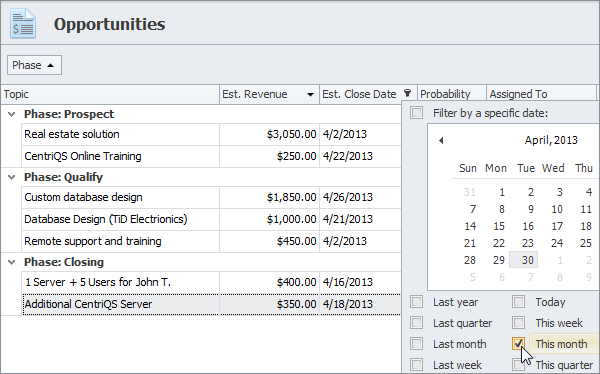Enable 'Filter by a specific date' checkbox
The height and width of the screenshot is (374, 600).
(x=416, y=113)
